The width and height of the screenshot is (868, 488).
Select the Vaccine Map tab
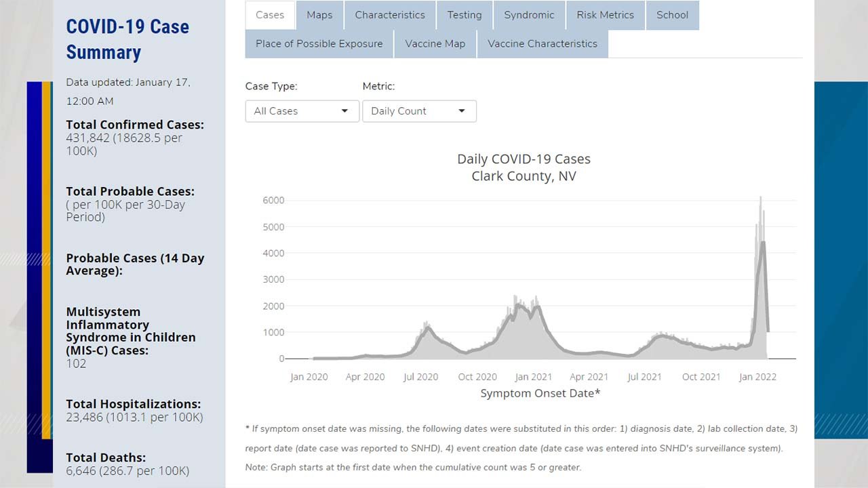[435, 43]
